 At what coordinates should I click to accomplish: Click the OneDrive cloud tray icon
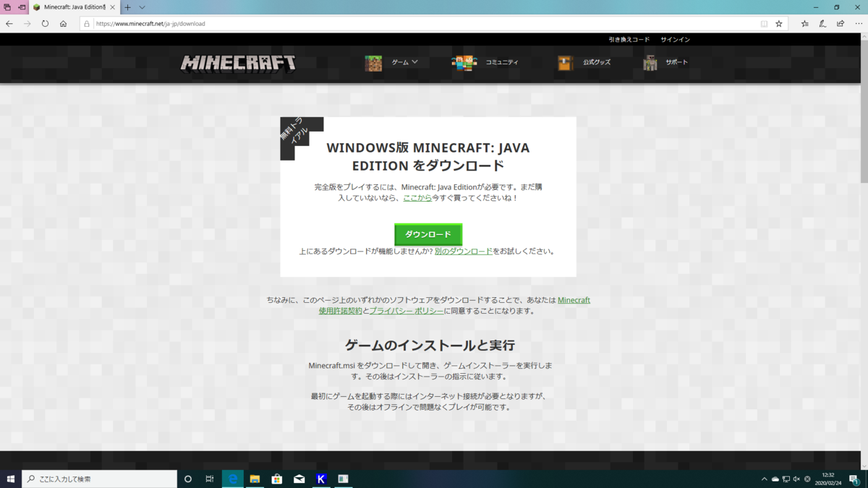[x=775, y=479]
